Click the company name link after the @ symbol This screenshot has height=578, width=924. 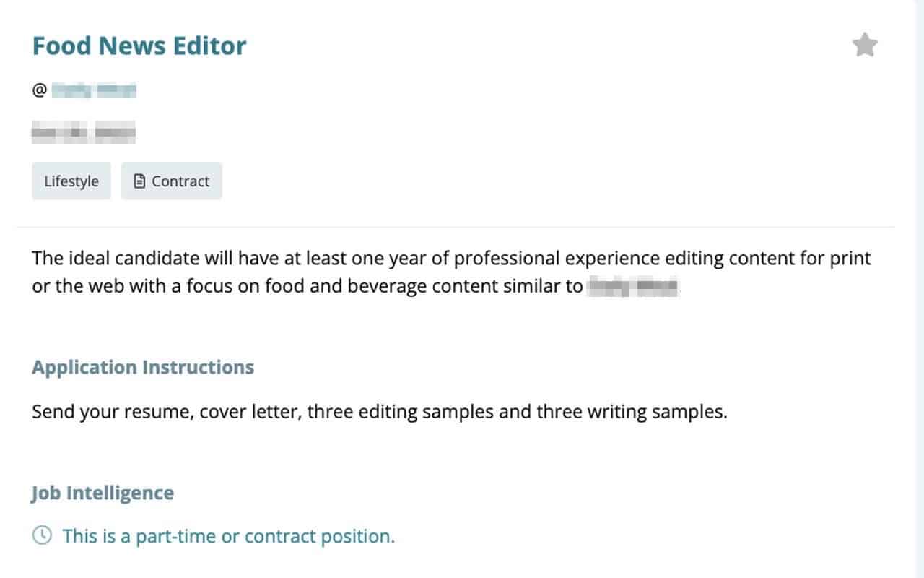click(92, 90)
